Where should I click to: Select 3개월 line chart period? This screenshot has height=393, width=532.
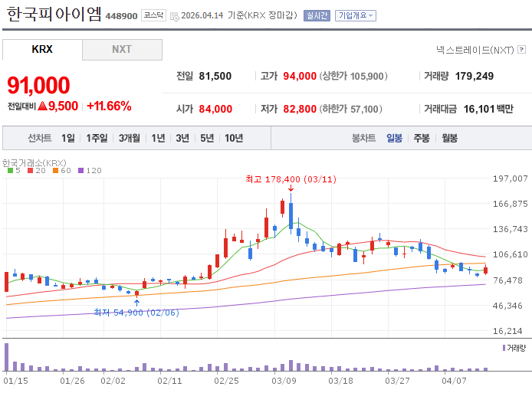[130, 138]
